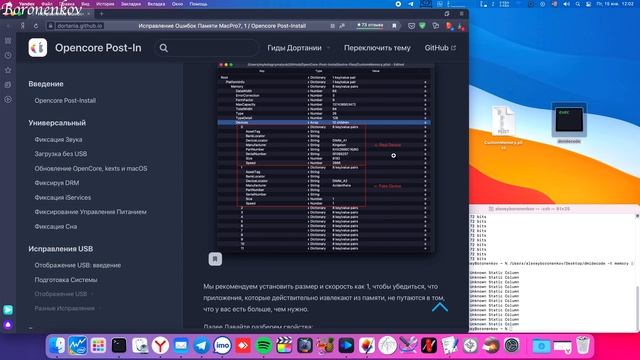Click the plist editor screenshot image
The height and width of the screenshot is (360, 640).
(x=325, y=158)
